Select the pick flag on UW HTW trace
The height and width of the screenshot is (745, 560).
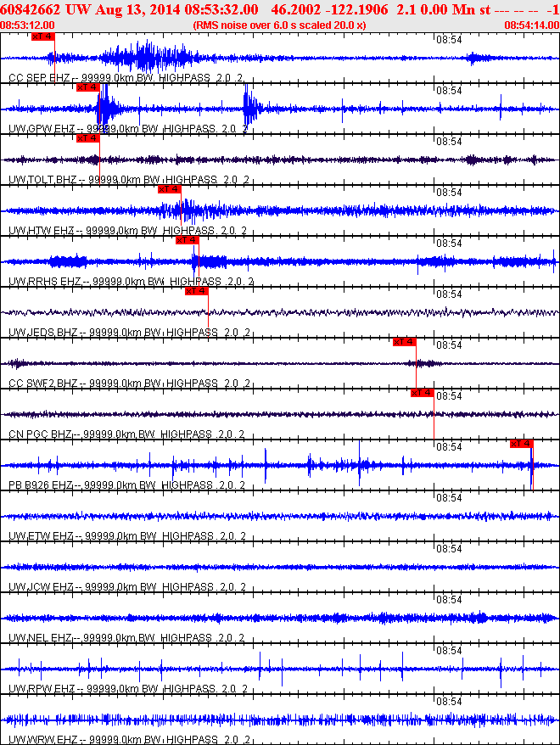(x=170, y=189)
